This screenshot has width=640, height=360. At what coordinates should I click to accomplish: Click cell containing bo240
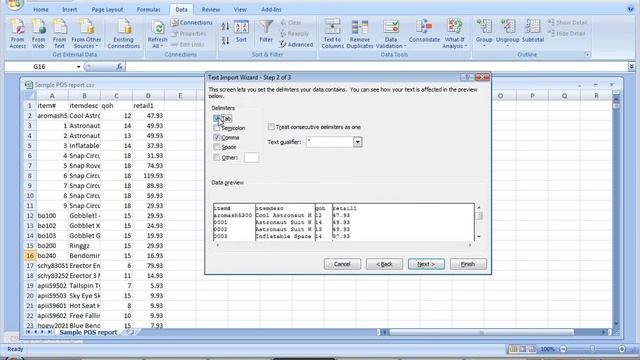tap(52, 256)
